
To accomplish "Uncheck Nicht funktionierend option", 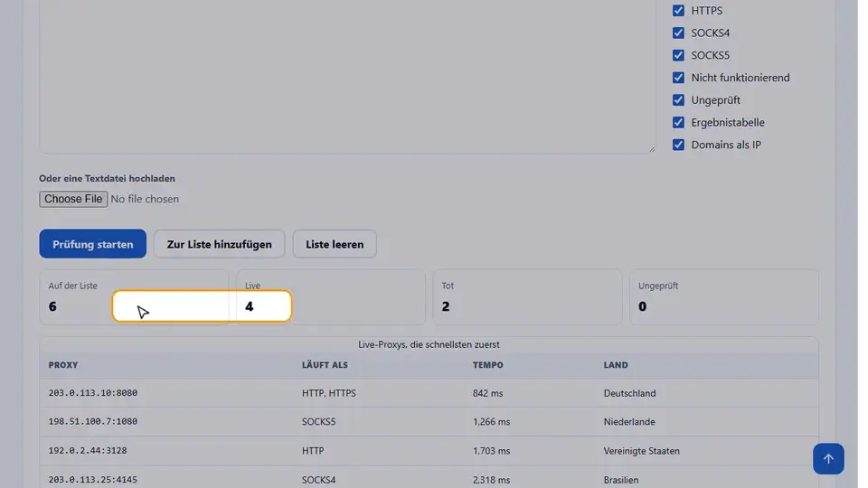I will point(678,78).
